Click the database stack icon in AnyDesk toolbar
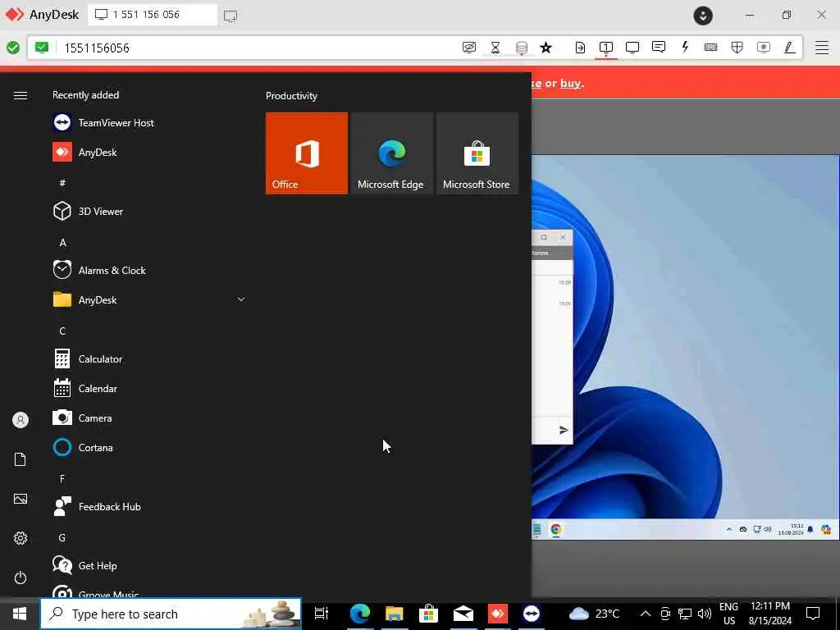Image resolution: width=840 pixels, height=630 pixels. click(521, 48)
